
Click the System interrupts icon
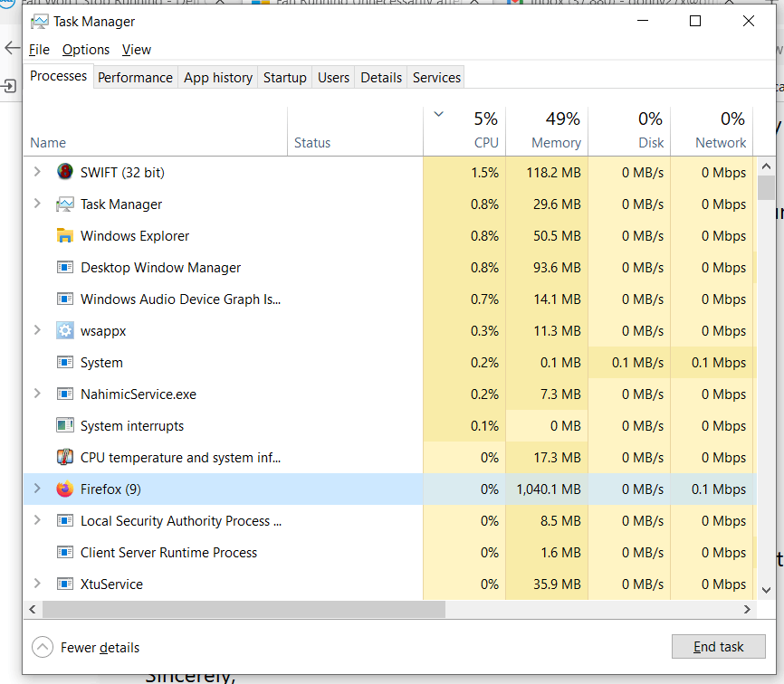pos(65,425)
